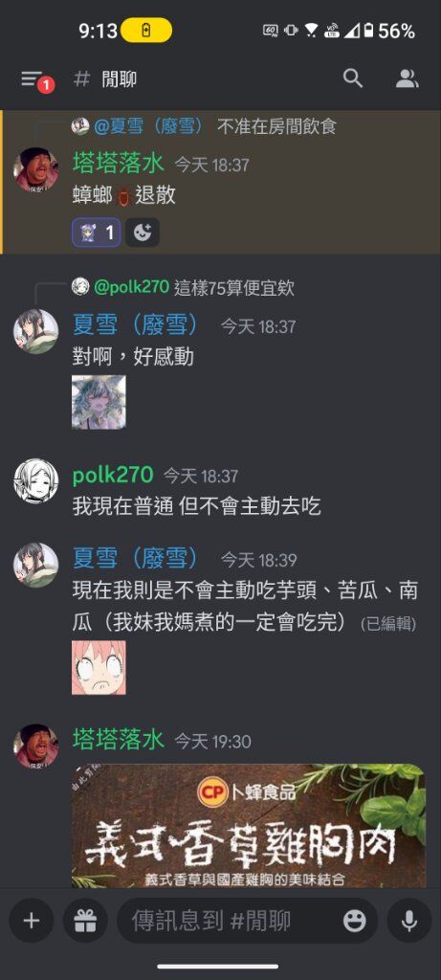Toggle the emoji reaction showing count 1
The width and height of the screenshot is (441, 980).
pos(97,234)
